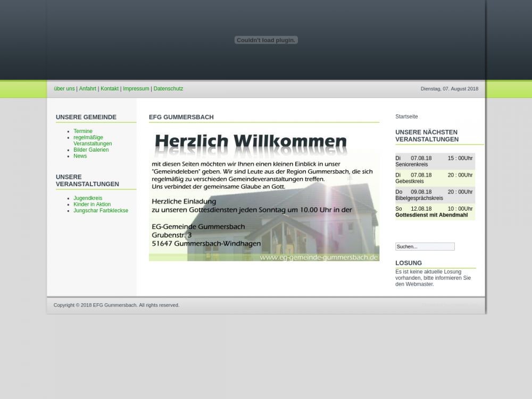Open the 'über uns' navigation link

[x=64, y=89]
